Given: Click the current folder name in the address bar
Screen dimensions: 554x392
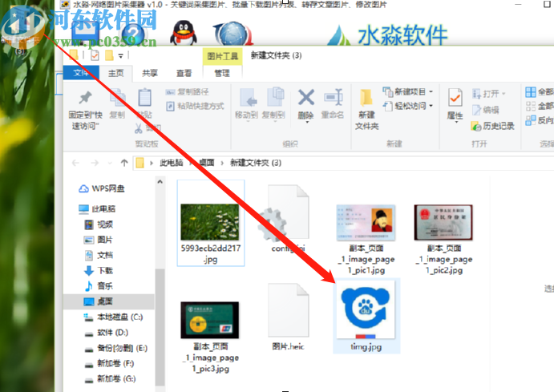Looking at the screenshot, I should [x=256, y=163].
